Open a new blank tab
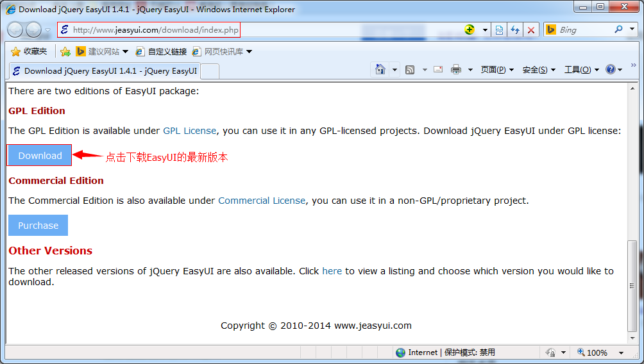 click(x=210, y=71)
